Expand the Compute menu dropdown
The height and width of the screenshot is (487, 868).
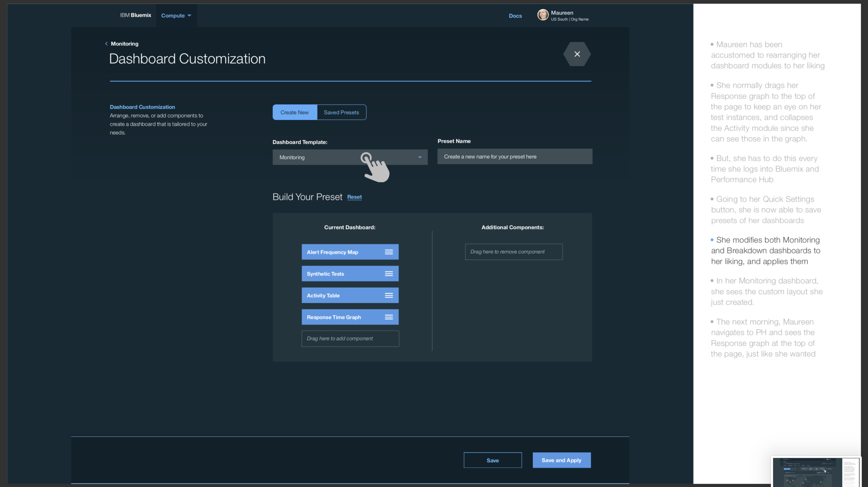pos(176,16)
